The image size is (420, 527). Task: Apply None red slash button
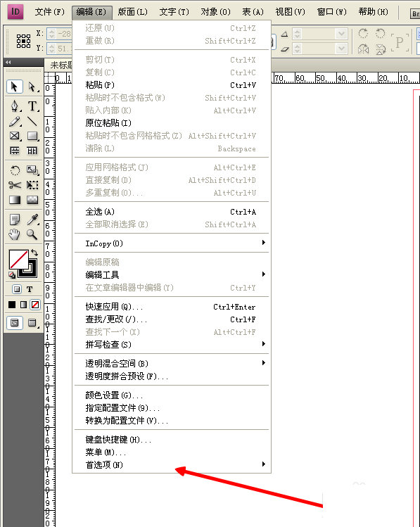pyautogui.click(x=35, y=305)
